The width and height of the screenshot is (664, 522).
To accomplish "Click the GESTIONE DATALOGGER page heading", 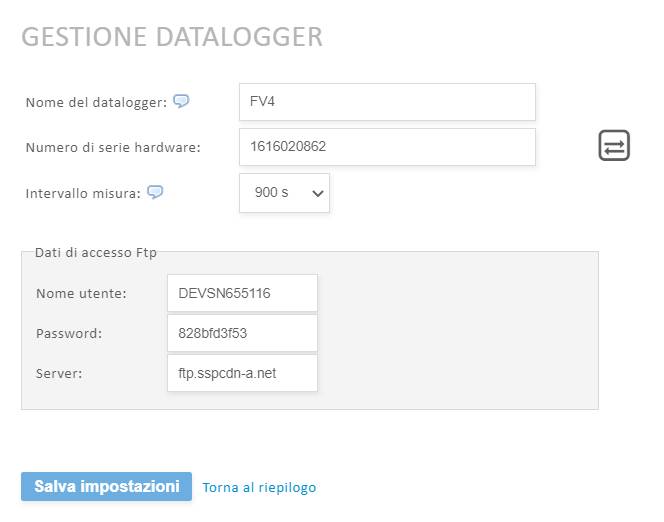I will [172, 37].
